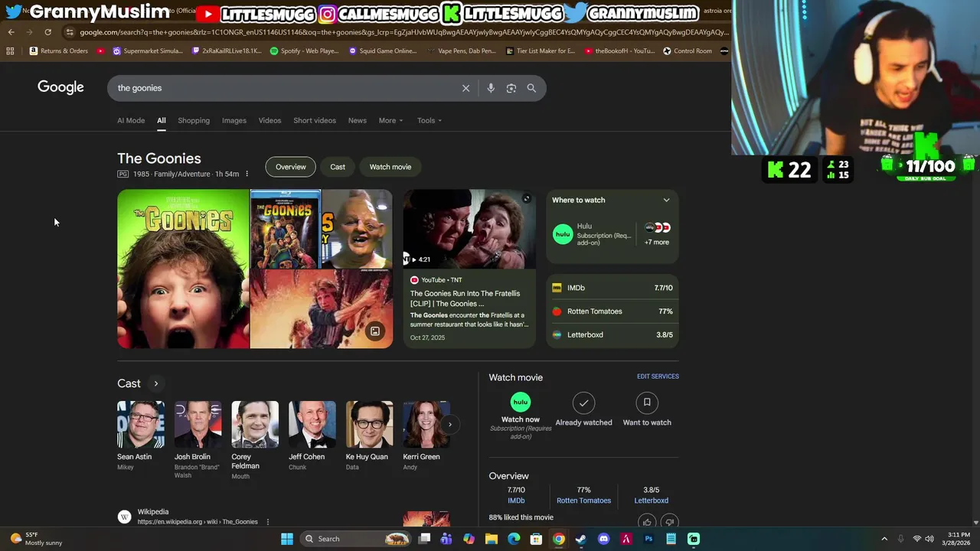980x551 pixels.
Task: Open Copilot from the taskbar
Action: point(469,539)
